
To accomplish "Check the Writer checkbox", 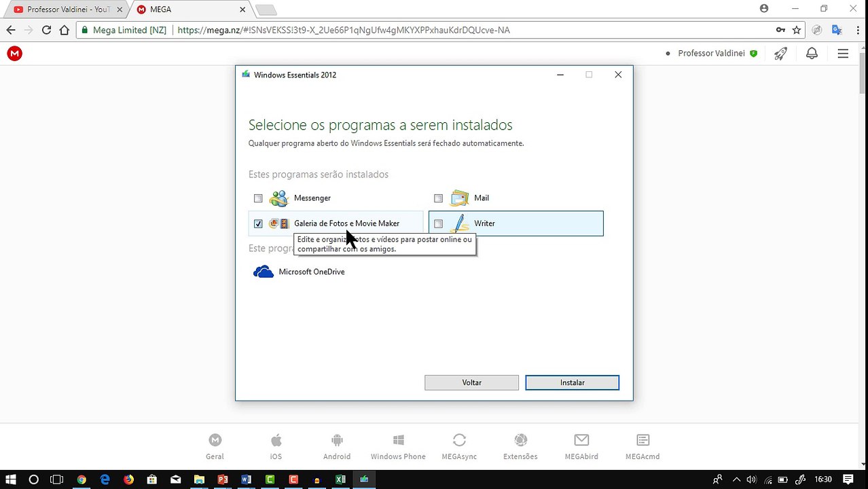I will click(x=438, y=223).
